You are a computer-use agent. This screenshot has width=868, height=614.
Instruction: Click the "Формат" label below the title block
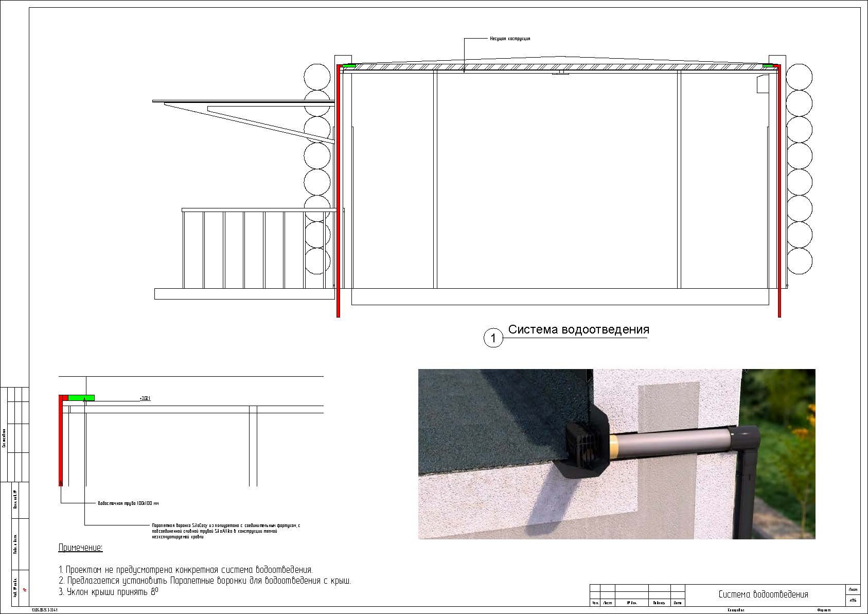tap(824, 610)
